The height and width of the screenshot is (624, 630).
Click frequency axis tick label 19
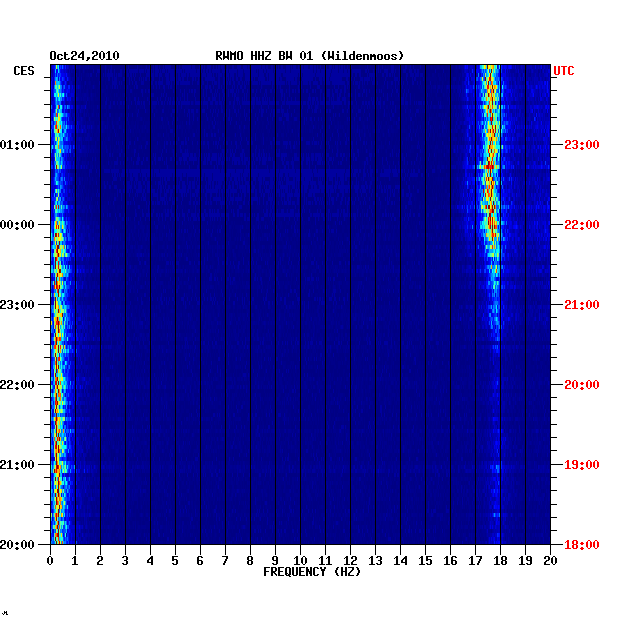pyautogui.click(x=525, y=561)
